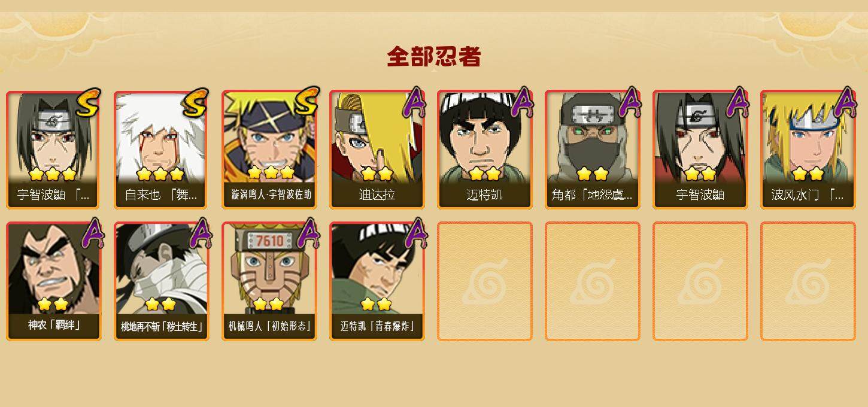Click the A rank badge on the 机械鸣人 card
Viewport: 868px width, 407px height.
point(308,233)
